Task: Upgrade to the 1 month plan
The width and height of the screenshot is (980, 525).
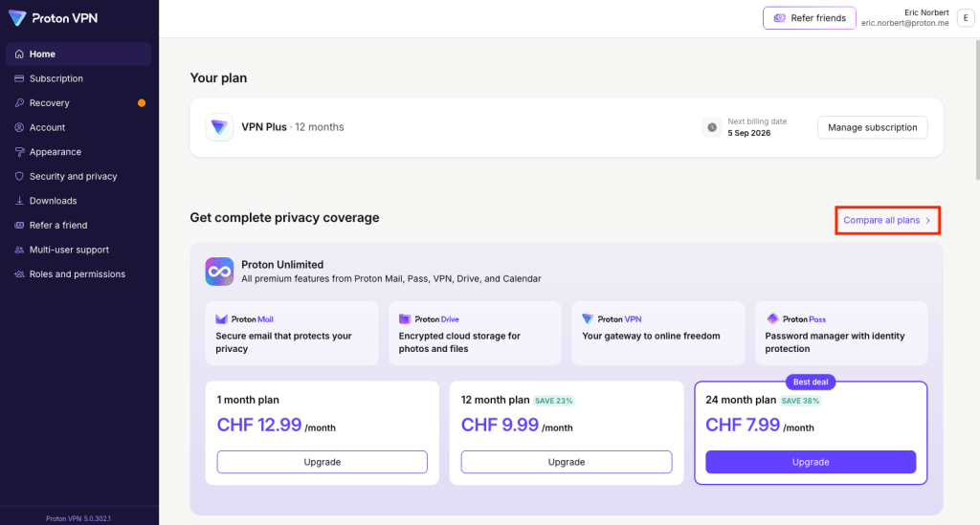Action: pos(322,462)
